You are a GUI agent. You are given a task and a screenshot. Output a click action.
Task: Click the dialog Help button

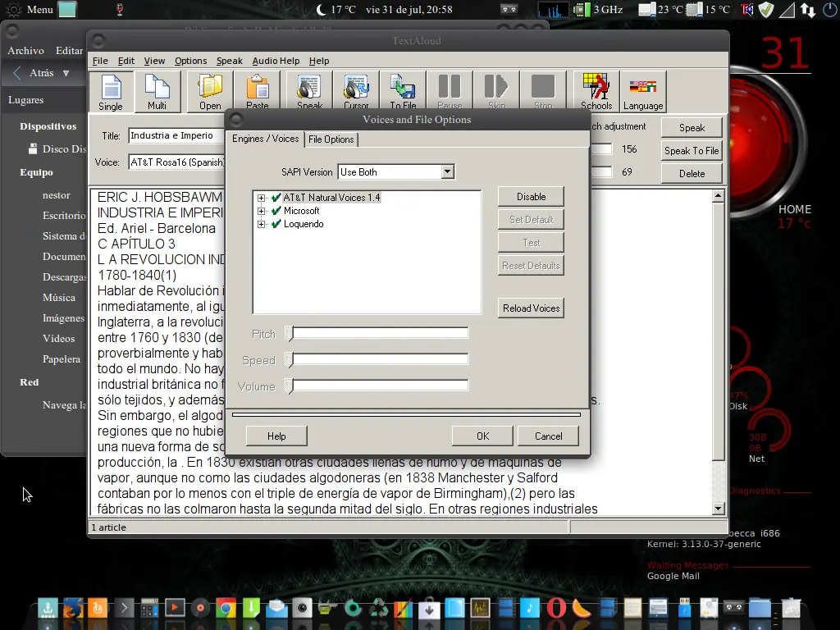276,436
